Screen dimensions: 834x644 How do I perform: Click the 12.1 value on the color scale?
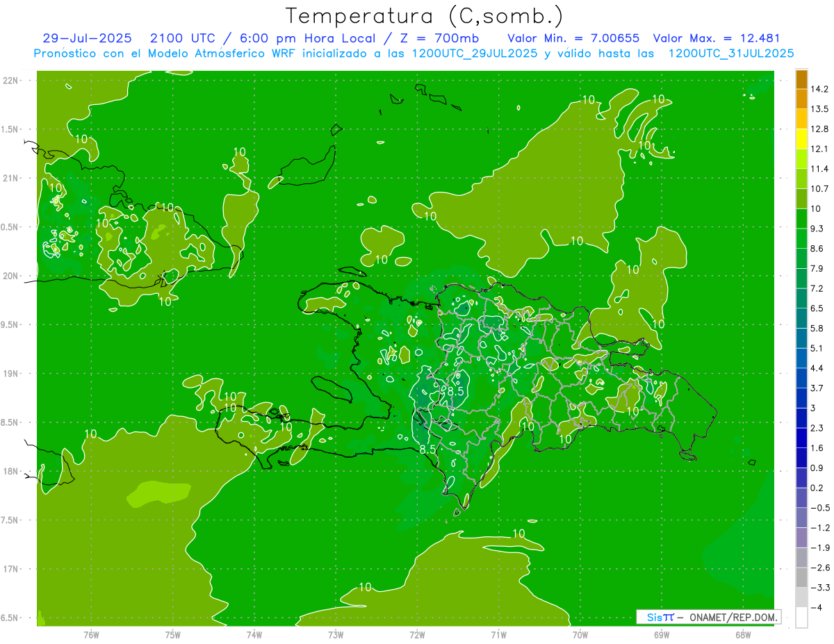point(818,149)
